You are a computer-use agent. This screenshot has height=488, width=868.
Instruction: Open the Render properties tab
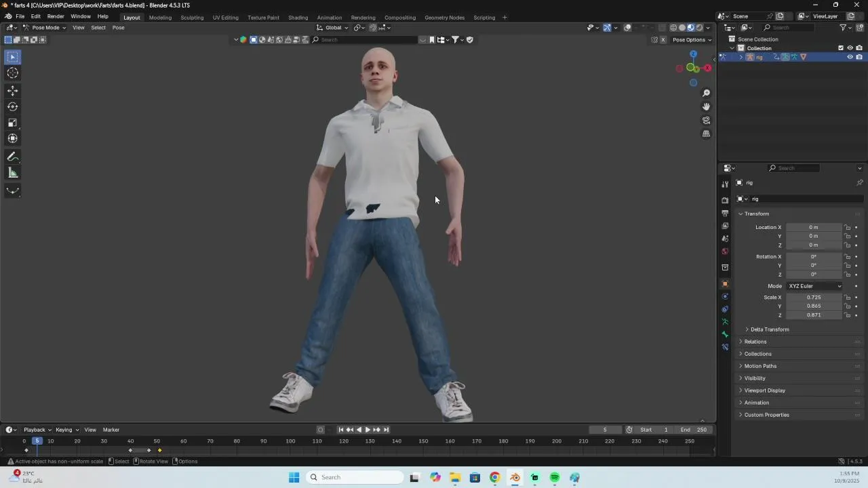tap(725, 200)
